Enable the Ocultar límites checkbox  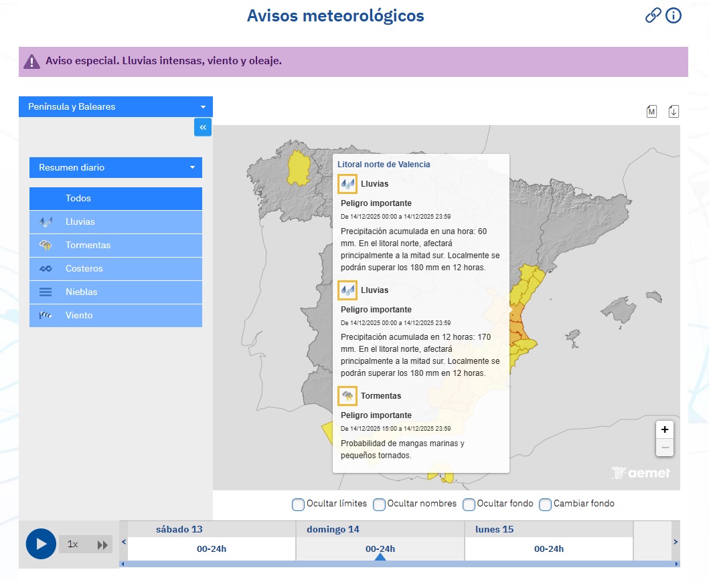coord(298,504)
